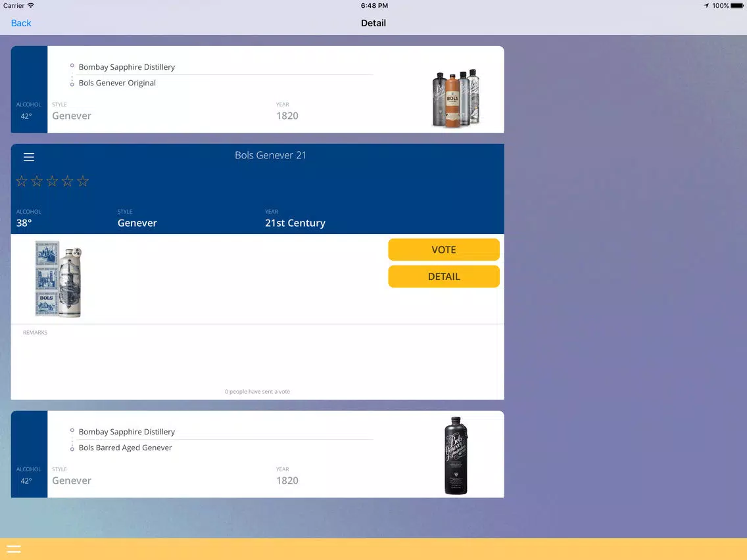Click the '0 people have sent a vote' text

tap(257, 392)
